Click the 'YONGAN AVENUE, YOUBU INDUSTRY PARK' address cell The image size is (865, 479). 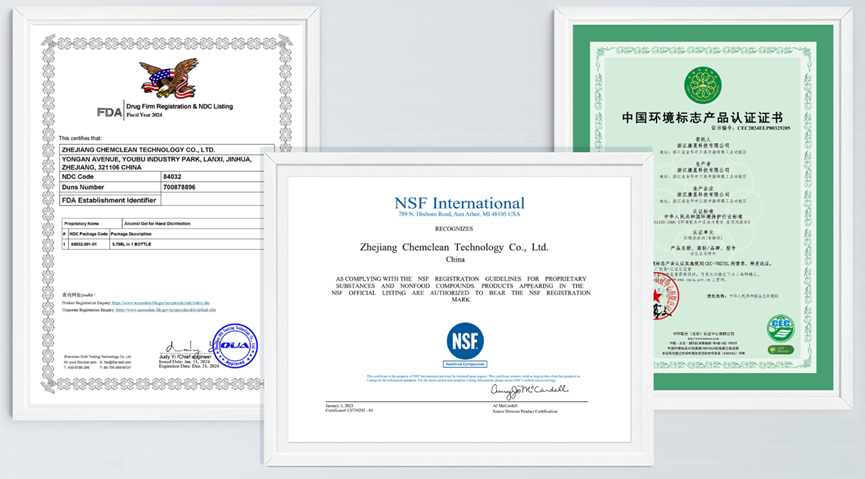point(162,163)
